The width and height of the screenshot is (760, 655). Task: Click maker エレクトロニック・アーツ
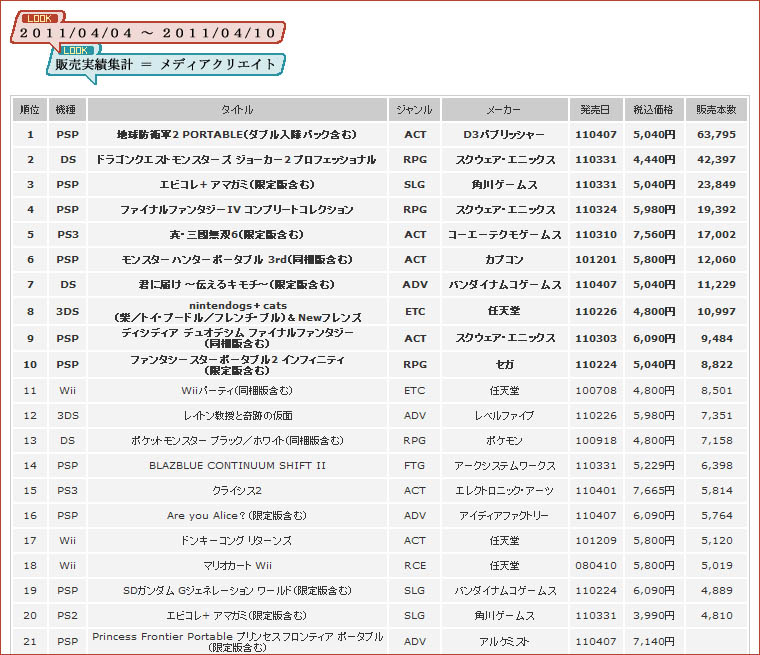(504, 491)
